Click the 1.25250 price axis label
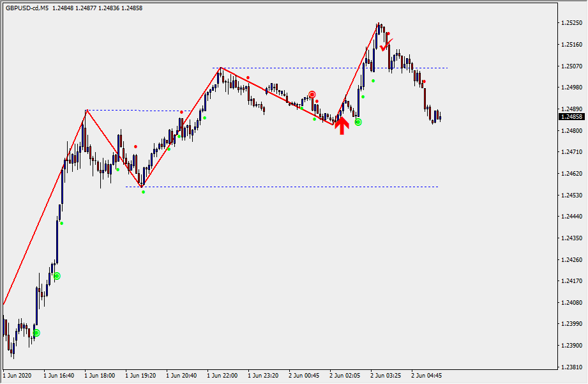Screen dimensions: 588x384 570,23
